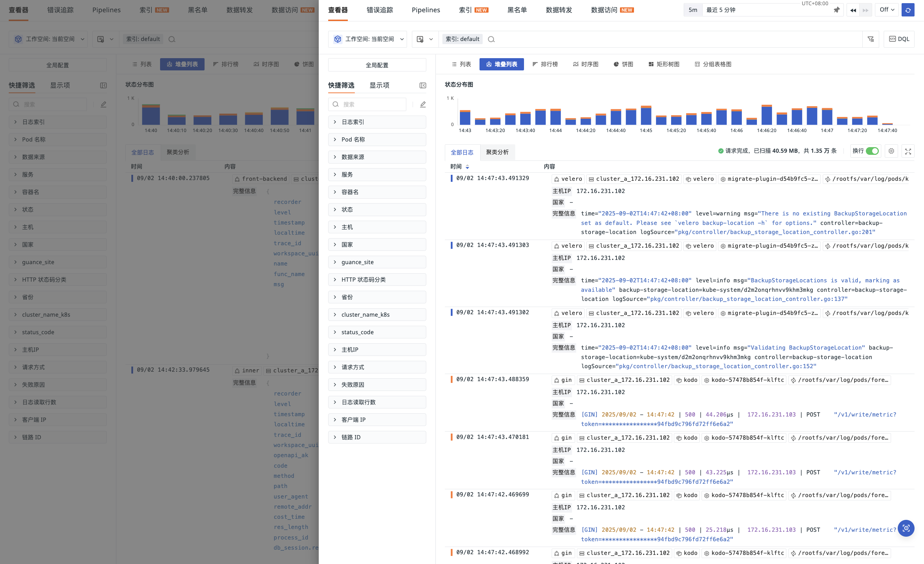Click the rewind time range arrows
Viewport: 924px width, 564px height.
click(853, 10)
